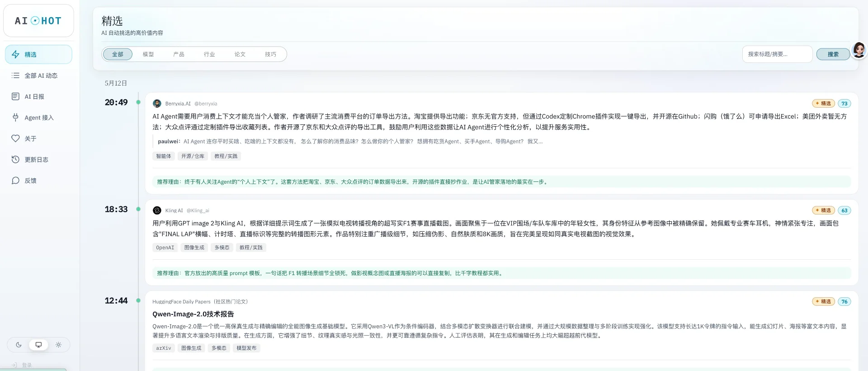868x371 pixels.
Task: Select the 行业 filter tab
Action: pos(209,54)
